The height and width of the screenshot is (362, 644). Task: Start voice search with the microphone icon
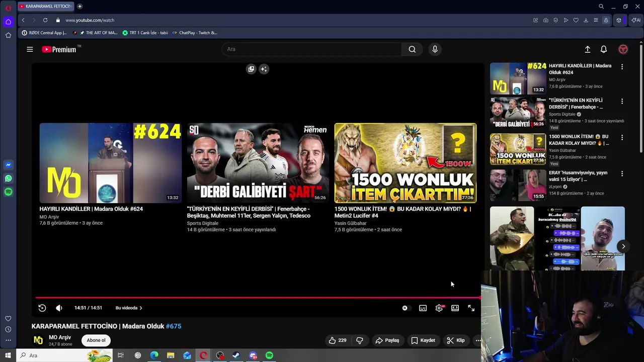pos(435,49)
